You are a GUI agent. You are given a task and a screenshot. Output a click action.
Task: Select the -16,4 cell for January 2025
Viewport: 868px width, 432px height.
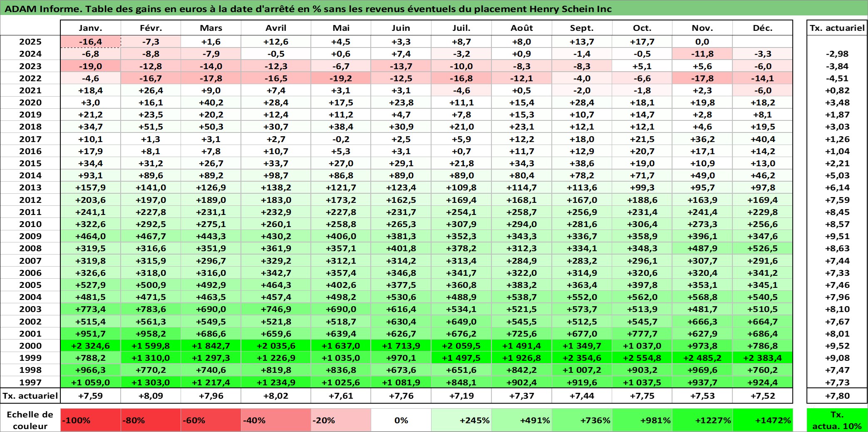pyautogui.click(x=91, y=42)
